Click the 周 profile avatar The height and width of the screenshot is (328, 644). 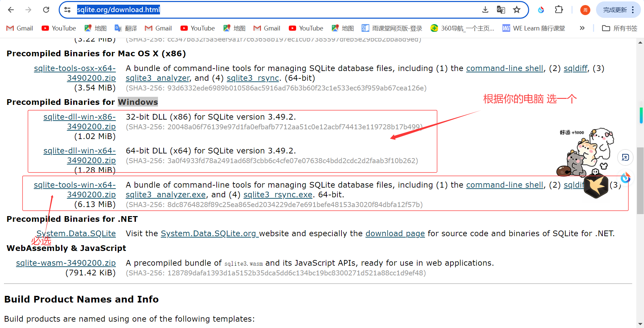(585, 10)
